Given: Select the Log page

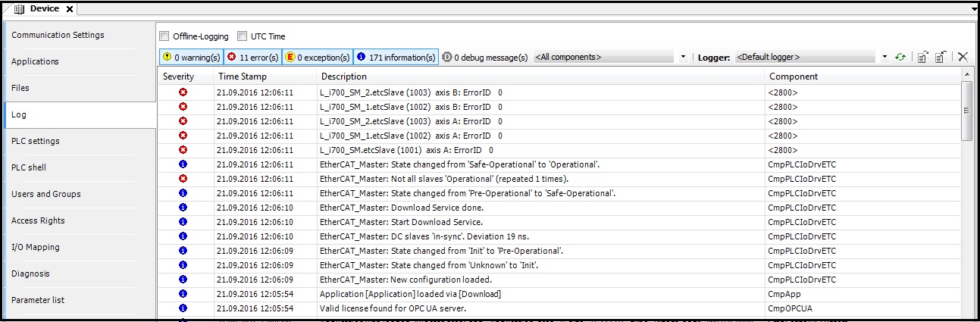Looking at the screenshot, I should pyautogui.click(x=80, y=114).
